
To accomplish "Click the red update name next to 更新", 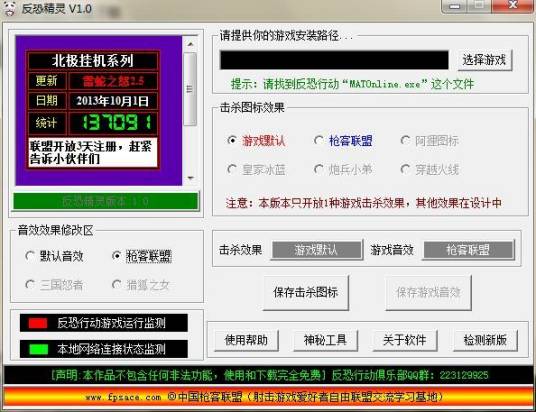I will pyautogui.click(x=113, y=81).
